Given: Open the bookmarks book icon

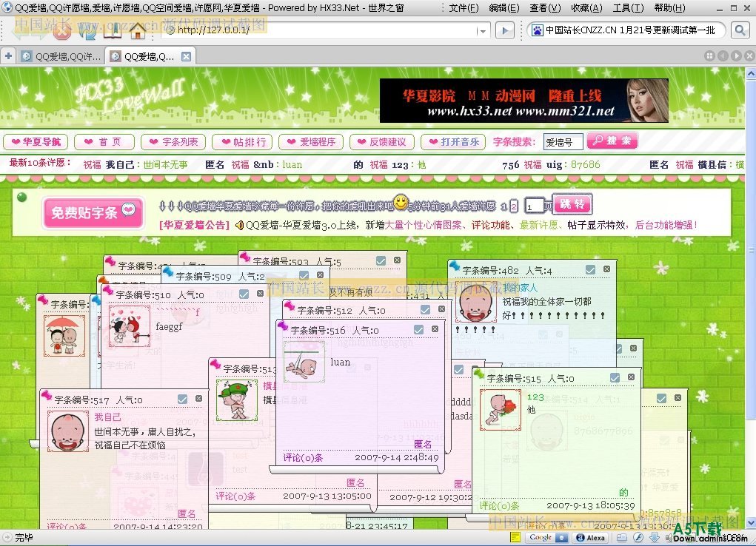Looking at the screenshot, I should (113, 31).
